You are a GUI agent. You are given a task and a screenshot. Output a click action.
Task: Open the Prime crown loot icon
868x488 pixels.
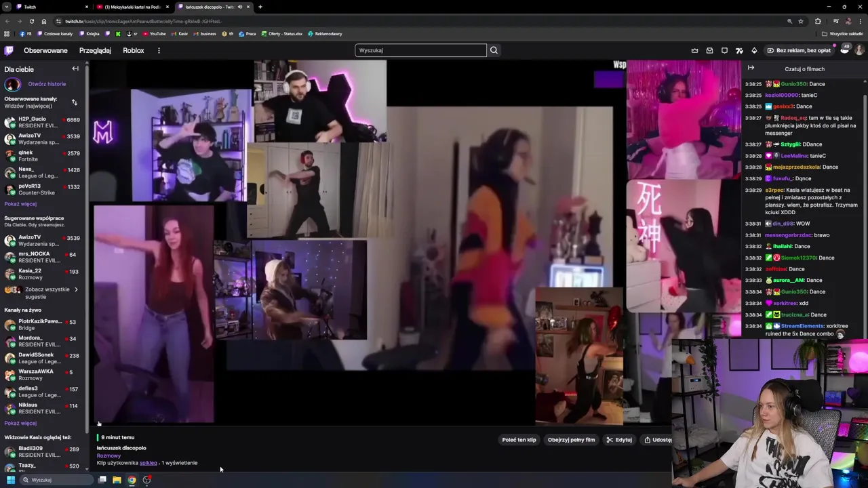coord(694,50)
